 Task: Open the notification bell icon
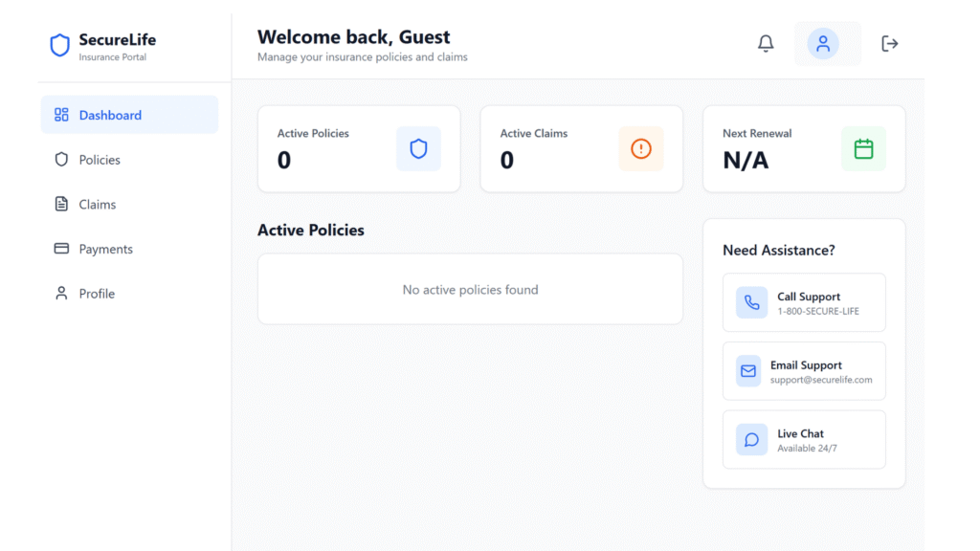766,43
